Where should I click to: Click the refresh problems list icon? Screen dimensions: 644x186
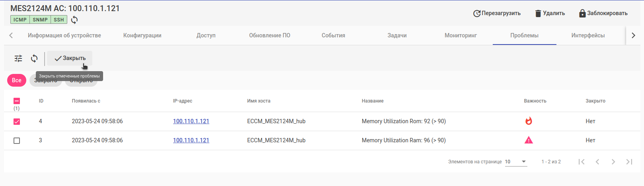tap(34, 58)
